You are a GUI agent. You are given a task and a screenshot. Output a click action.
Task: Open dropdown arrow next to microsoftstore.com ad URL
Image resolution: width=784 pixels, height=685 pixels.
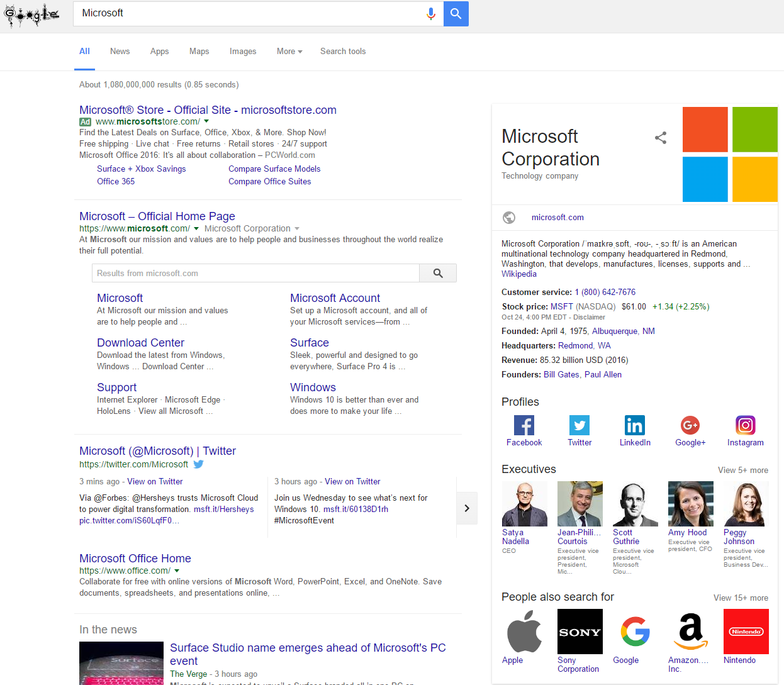pyautogui.click(x=206, y=121)
